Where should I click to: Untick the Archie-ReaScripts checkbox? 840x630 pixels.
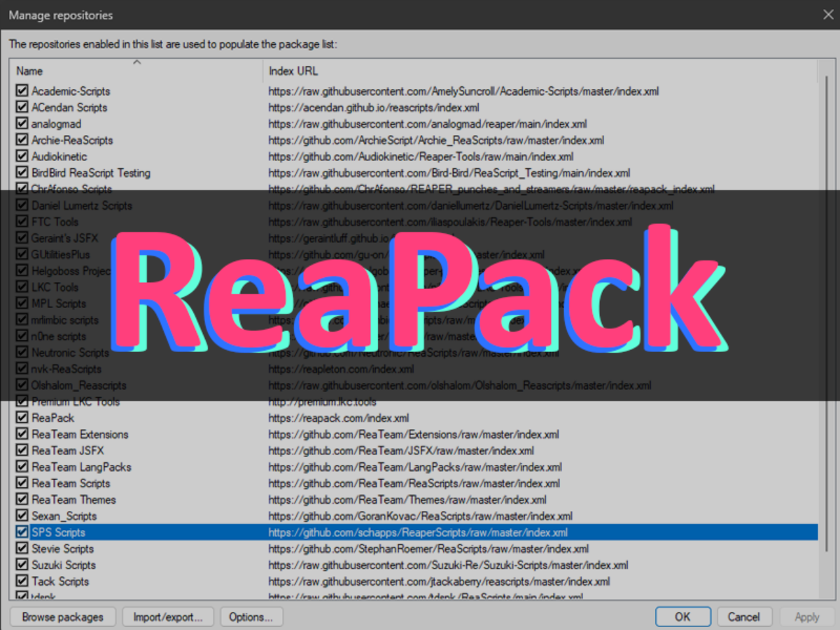[x=22, y=140]
